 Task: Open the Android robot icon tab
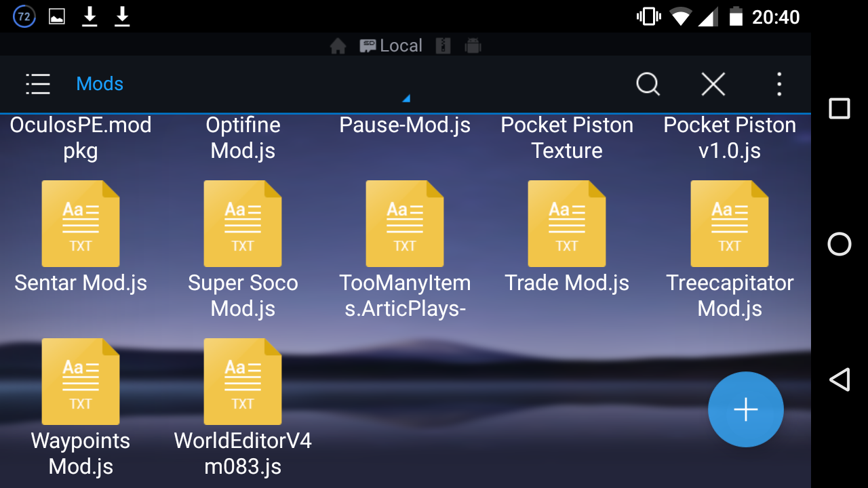click(473, 46)
